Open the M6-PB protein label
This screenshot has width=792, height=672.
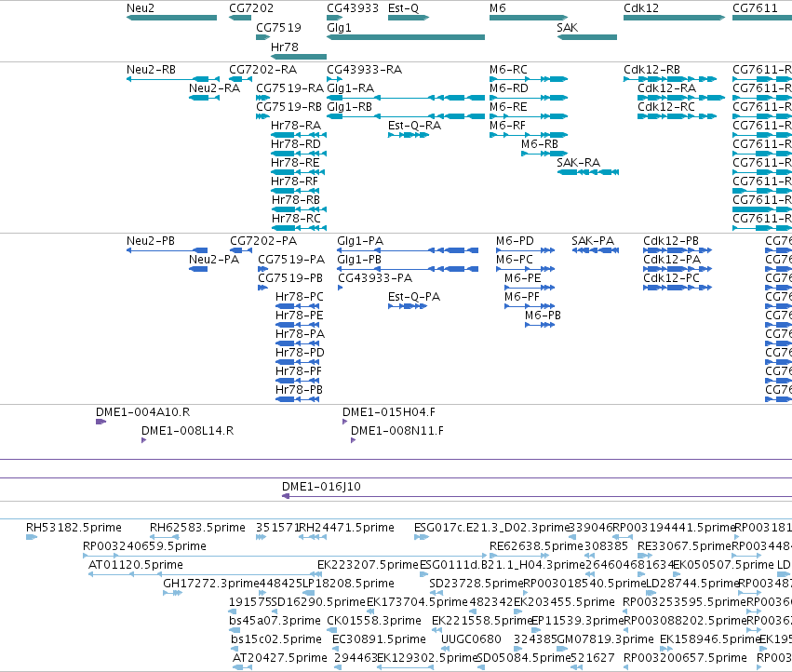tap(543, 316)
